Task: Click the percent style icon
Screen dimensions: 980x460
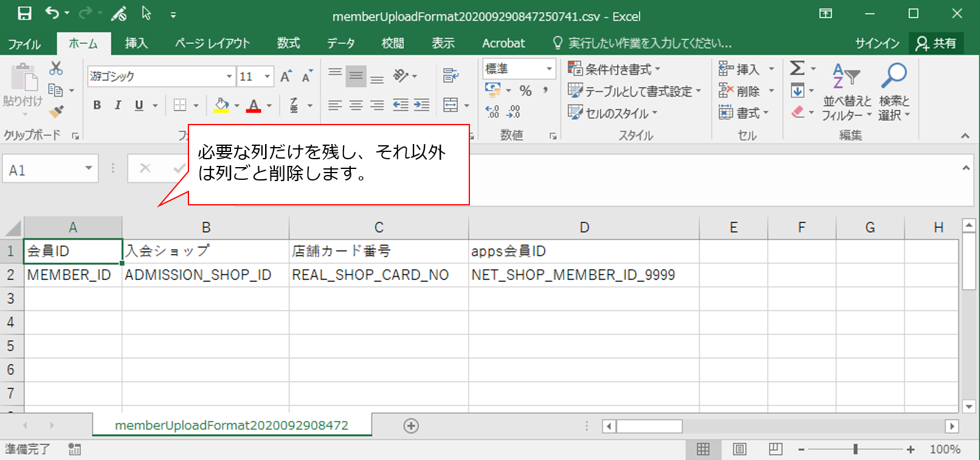Action: (526, 91)
